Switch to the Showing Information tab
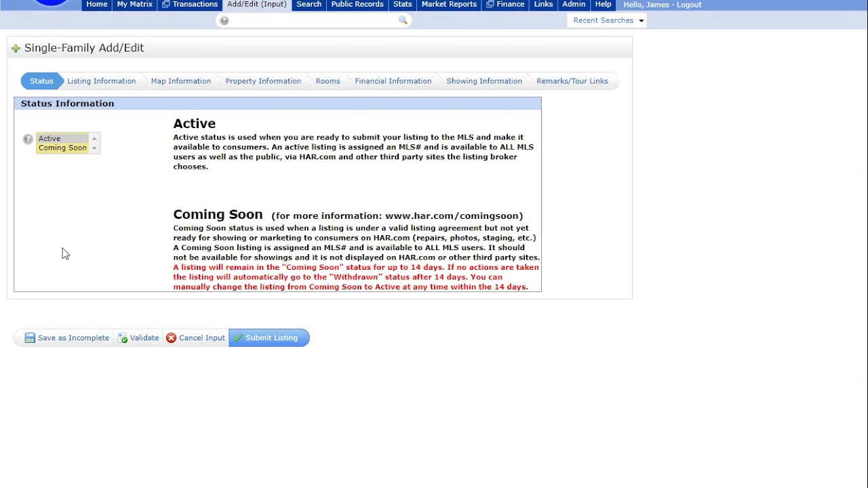868x488 pixels. click(484, 81)
